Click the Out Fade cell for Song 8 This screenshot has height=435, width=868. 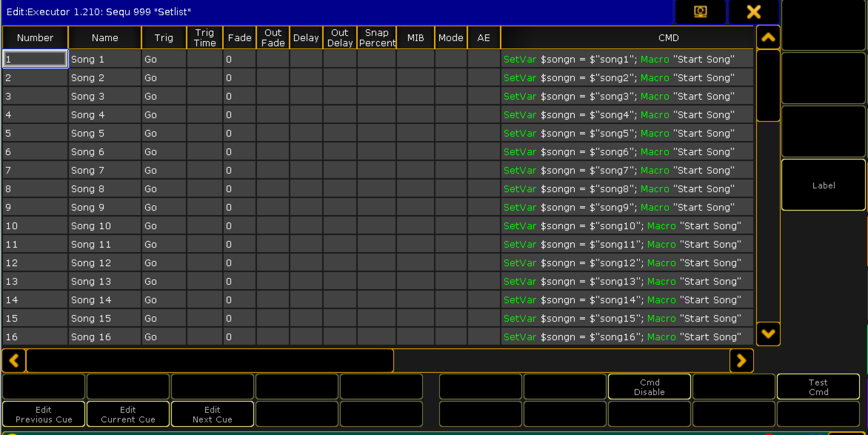pyautogui.click(x=273, y=188)
